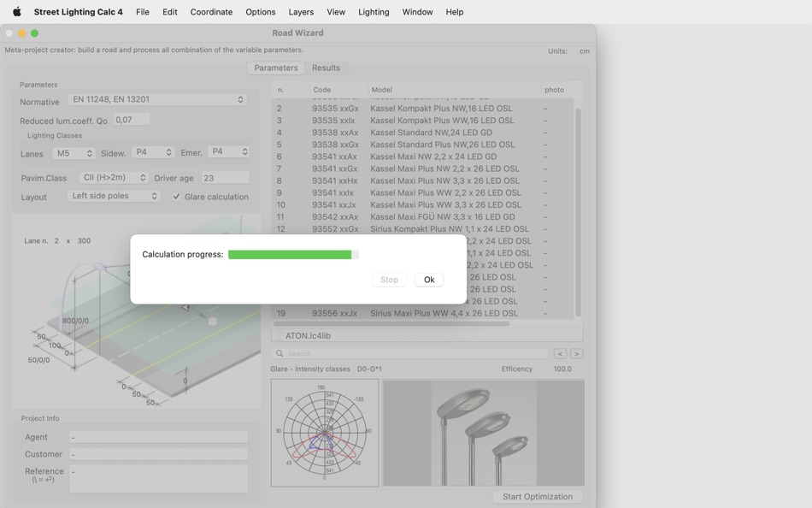Viewport: 812px width, 508px height.
Task: Switch to the Results tab
Action: coord(326,68)
